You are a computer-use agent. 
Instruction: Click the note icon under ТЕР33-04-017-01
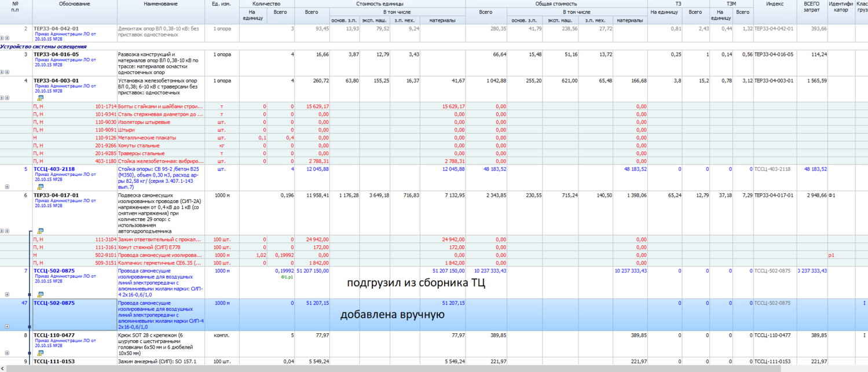point(40,231)
